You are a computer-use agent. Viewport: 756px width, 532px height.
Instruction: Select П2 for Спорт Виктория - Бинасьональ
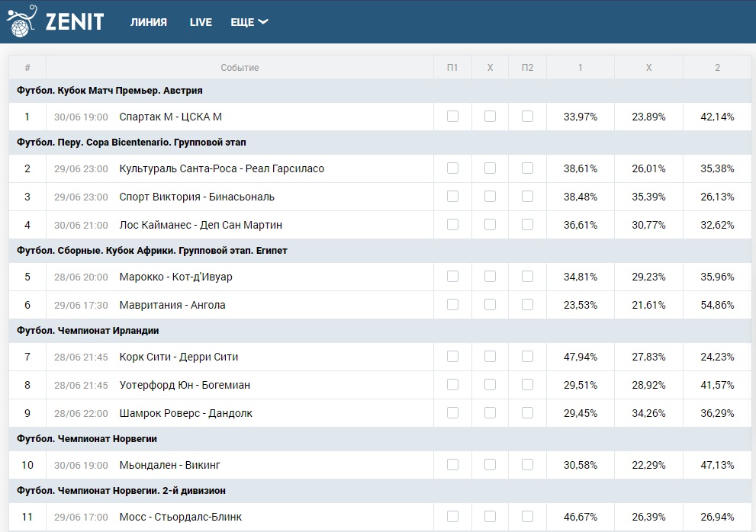527,197
